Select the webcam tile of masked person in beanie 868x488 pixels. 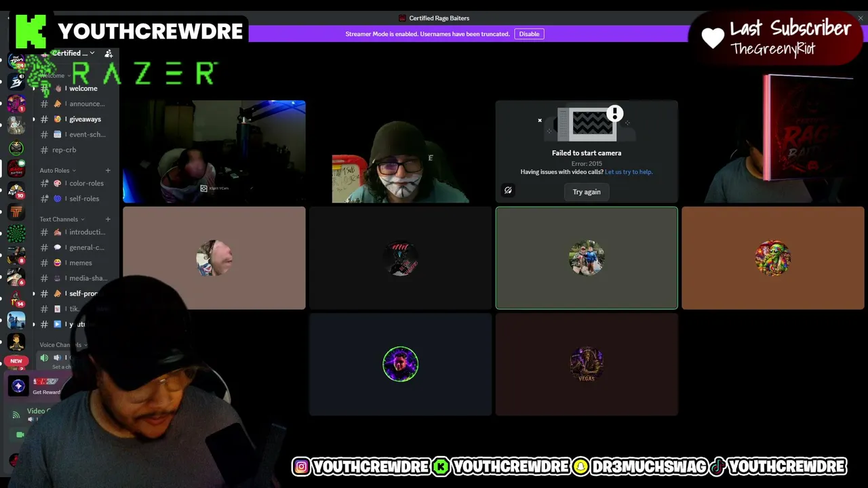pyautogui.click(x=400, y=152)
